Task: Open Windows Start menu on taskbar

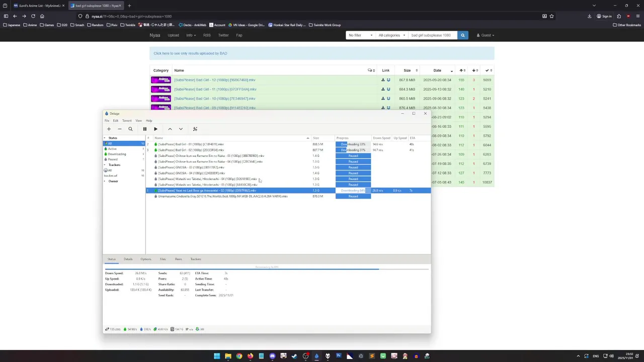Action: click(x=217, y=356)
